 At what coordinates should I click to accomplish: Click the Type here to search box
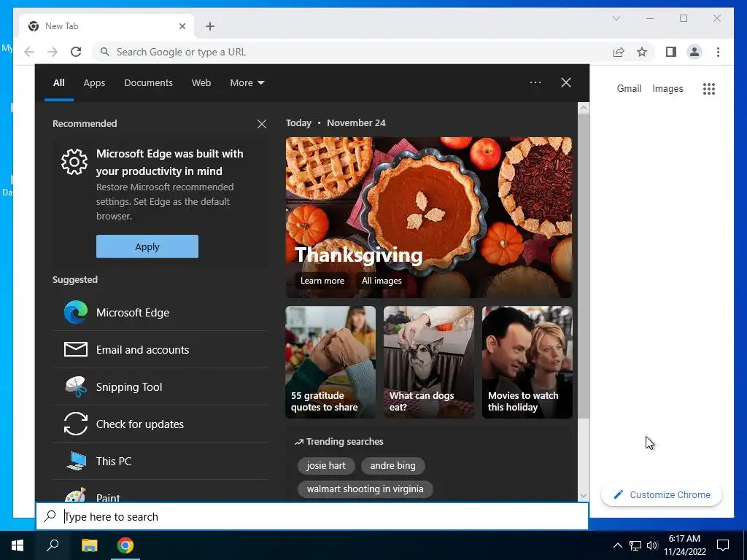point(312,516)
